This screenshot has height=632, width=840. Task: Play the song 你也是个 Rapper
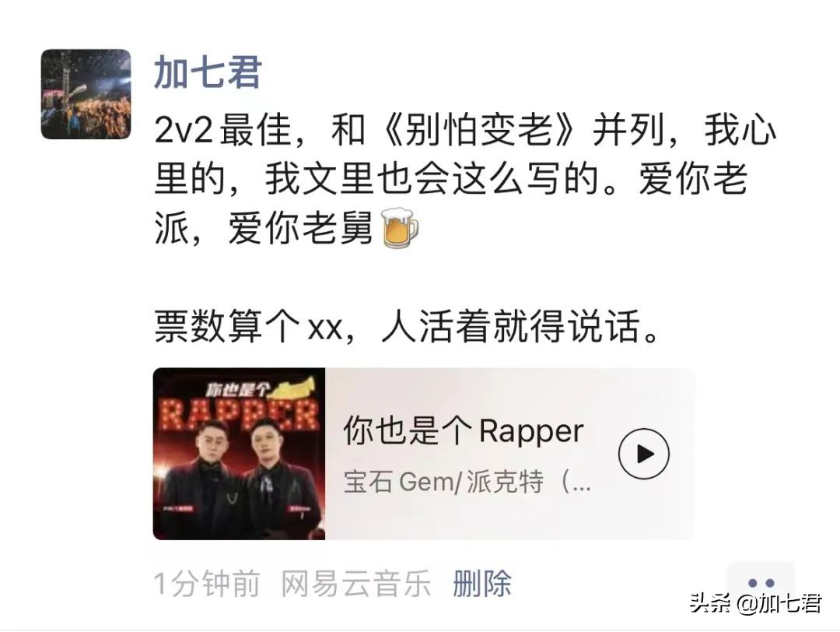coord(643,454)
